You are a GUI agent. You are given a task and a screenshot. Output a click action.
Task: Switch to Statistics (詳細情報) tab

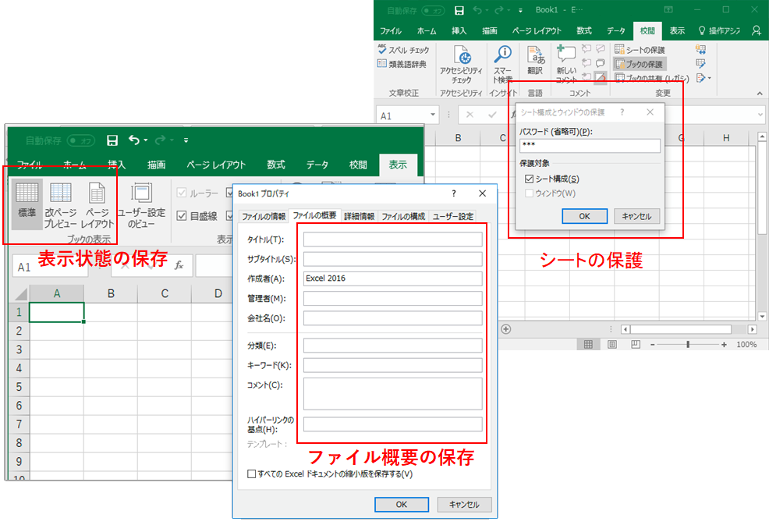point(359,216)
